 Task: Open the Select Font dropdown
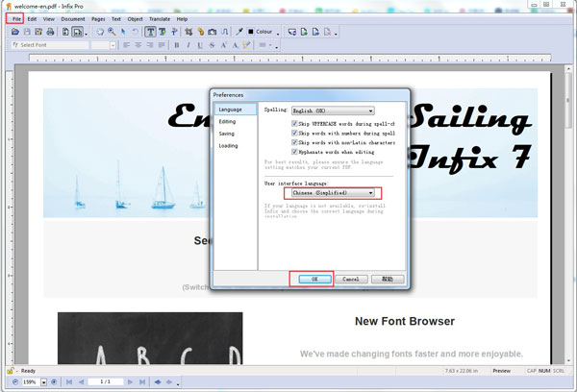coord(50,45)
